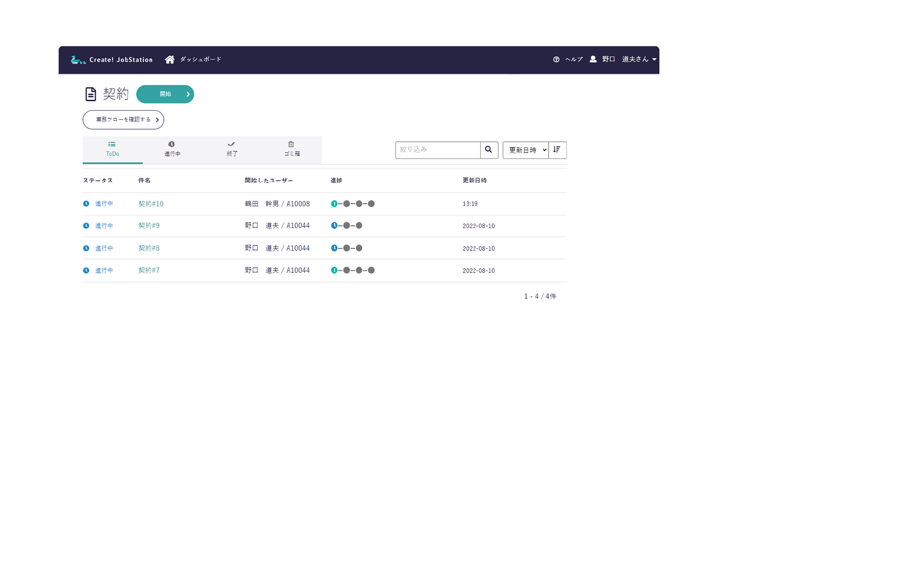
Task: Open the 更新日時 sort dropdown
Action: tap(526, 150)
